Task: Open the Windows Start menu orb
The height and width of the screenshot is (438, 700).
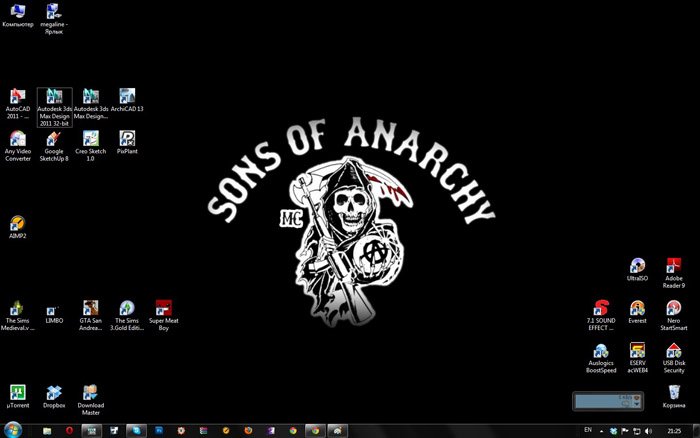Action: [x=12, y=430]
